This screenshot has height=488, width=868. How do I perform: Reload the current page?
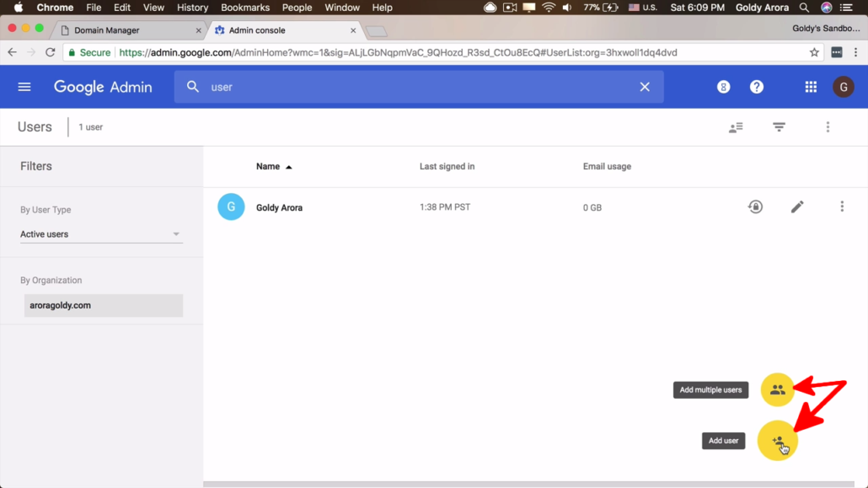pos(51,52)
